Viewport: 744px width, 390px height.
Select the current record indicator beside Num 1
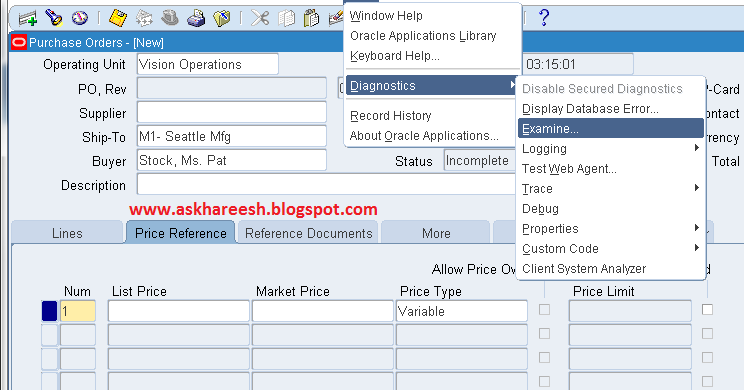(x=49, y=311)
